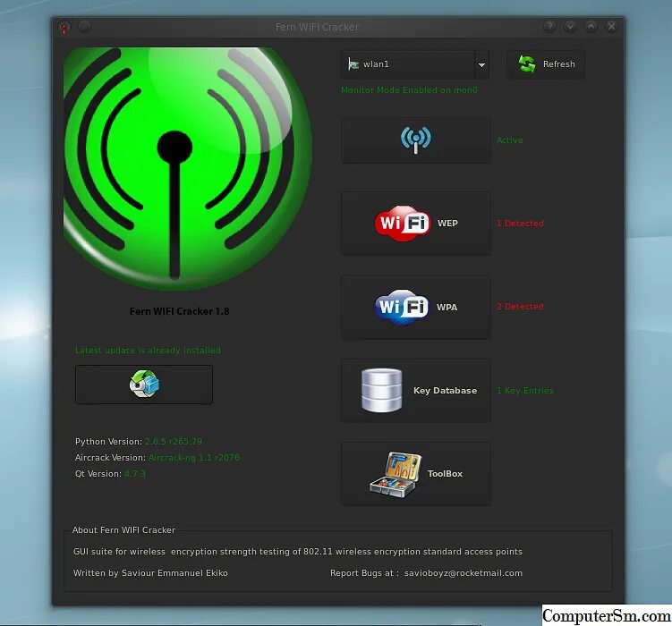The image size is (672, 626).
Task: Click the toolbox case icon
Action: coord(396,474)
